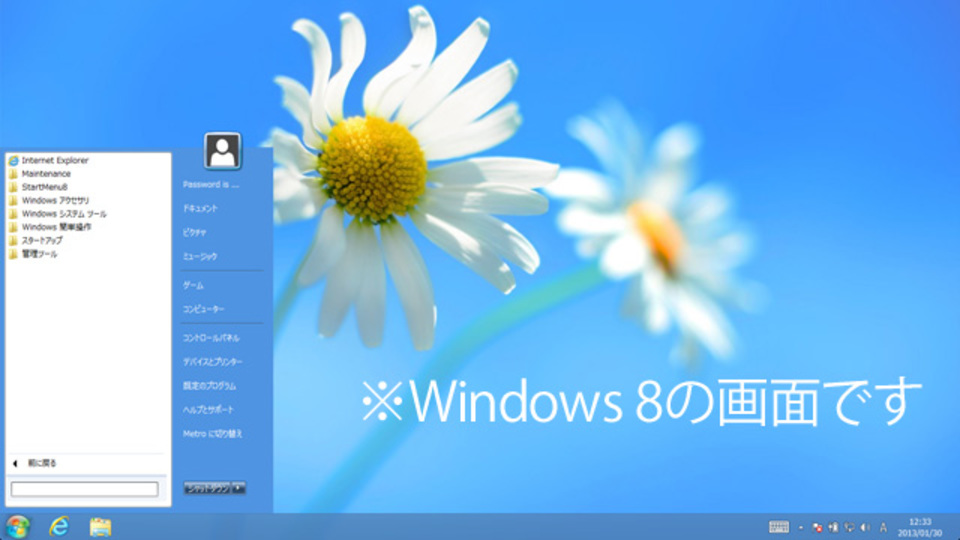Screen dimensions: 960x540
Task: Show hidden tray icons
Action: coord(801,527)
